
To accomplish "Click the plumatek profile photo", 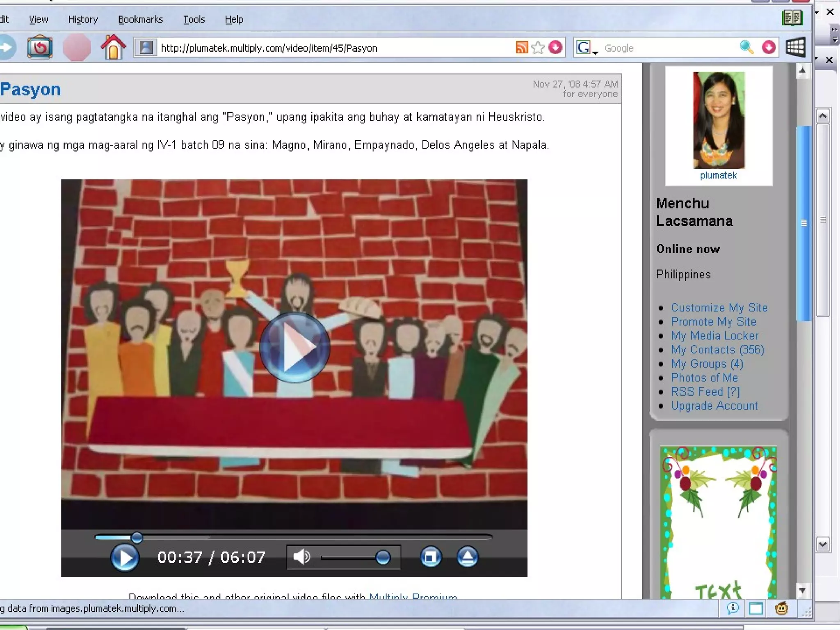I will [x=719, y=120].
